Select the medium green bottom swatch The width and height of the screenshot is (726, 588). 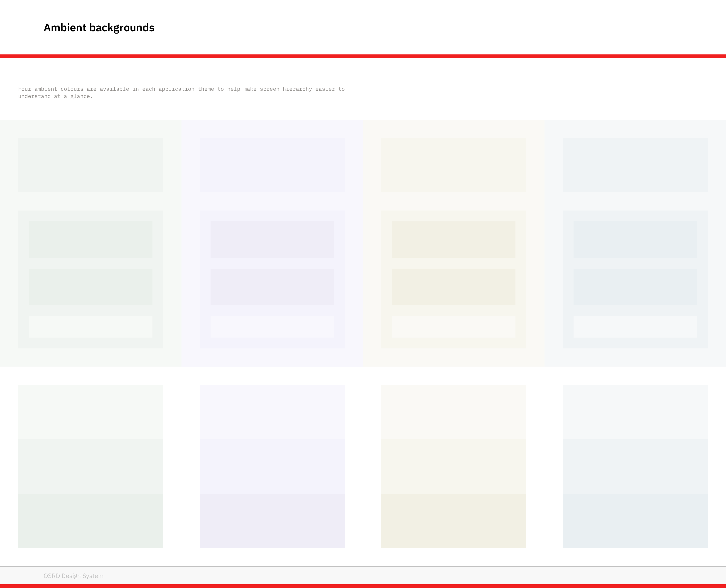coord(91,466)
